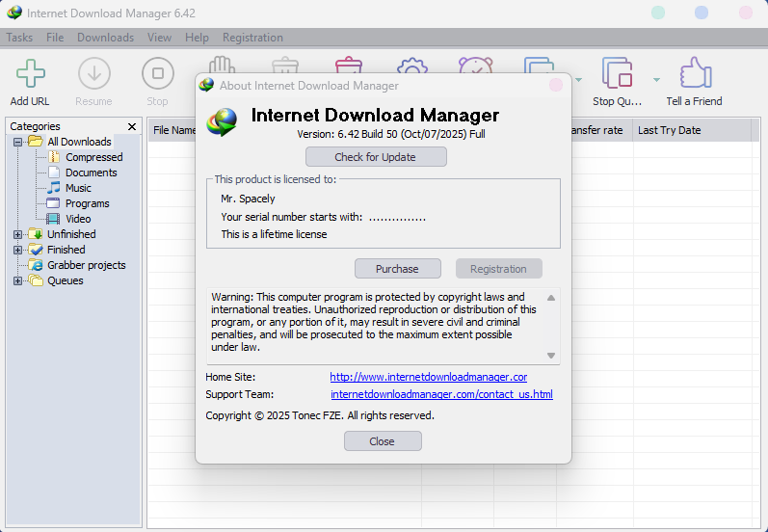Viewport: 768px width, 532px height.
Task: Click the Grabber projects icon
Action: pos(36,265)
